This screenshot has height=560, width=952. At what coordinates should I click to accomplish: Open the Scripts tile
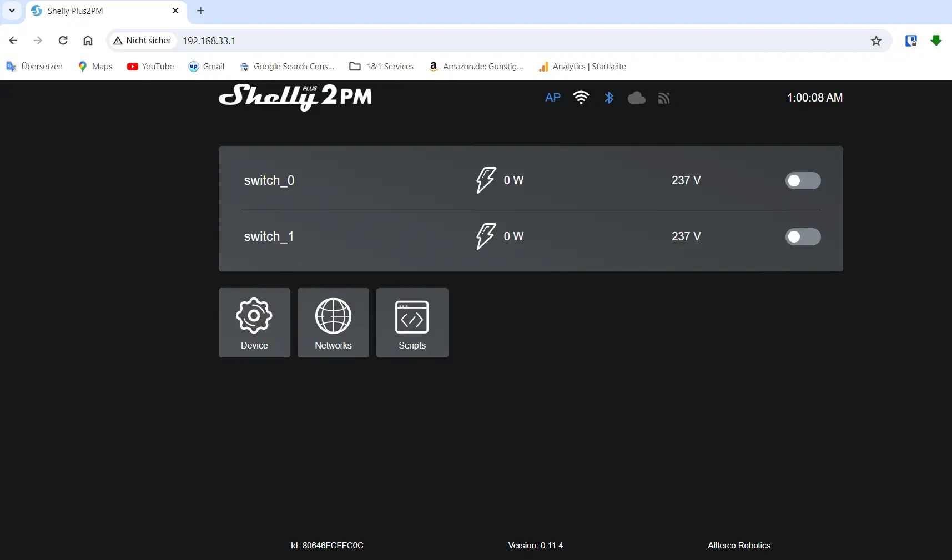(412, 322)
